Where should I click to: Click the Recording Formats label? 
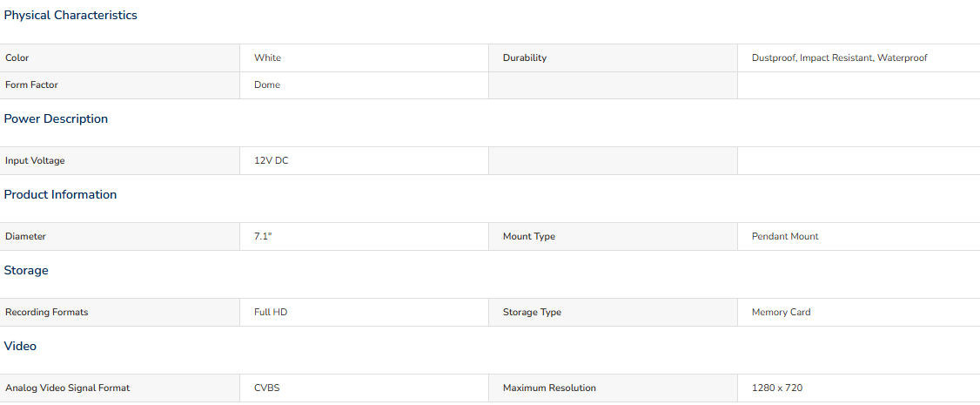click(47, 312)
